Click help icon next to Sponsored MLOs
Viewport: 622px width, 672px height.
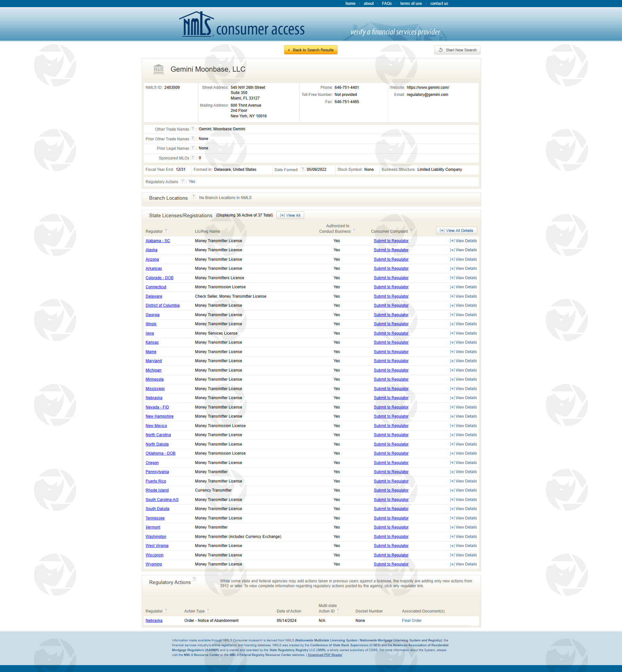[x=192, y=158]
